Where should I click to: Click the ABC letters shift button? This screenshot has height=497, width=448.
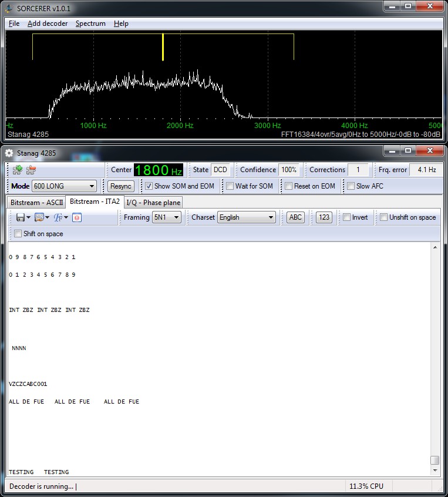pos(296,217)
